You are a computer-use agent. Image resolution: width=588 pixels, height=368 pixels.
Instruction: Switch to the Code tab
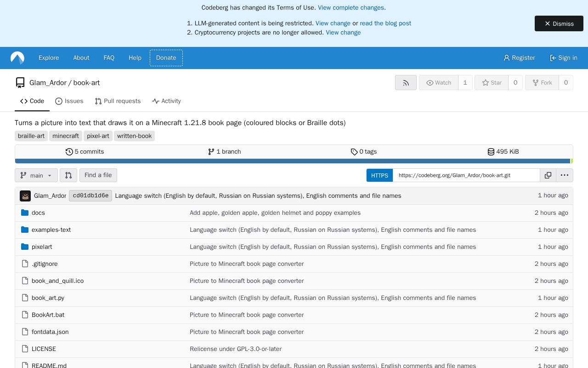pyautogui.click(x=32, y=101)
